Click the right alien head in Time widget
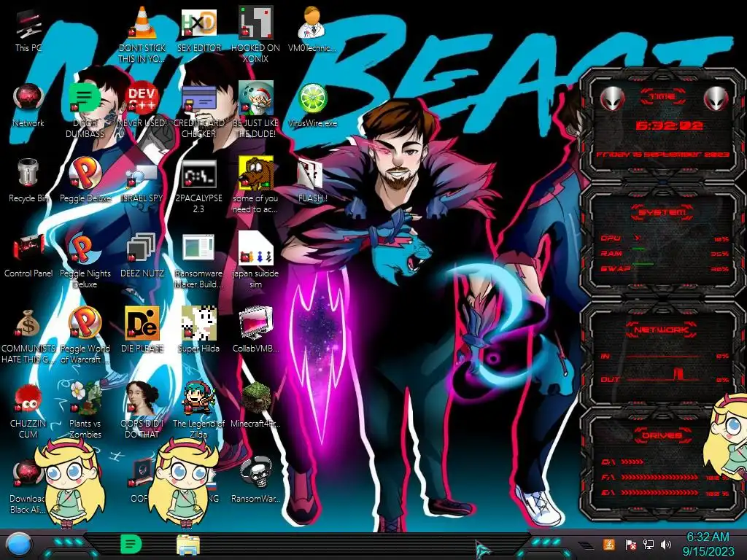 click(716, 99)
